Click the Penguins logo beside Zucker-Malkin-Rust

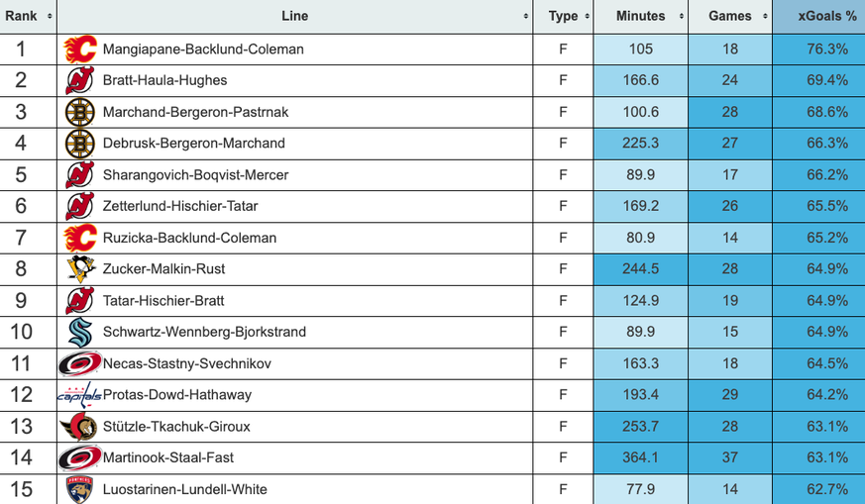(x=79, y=269)
